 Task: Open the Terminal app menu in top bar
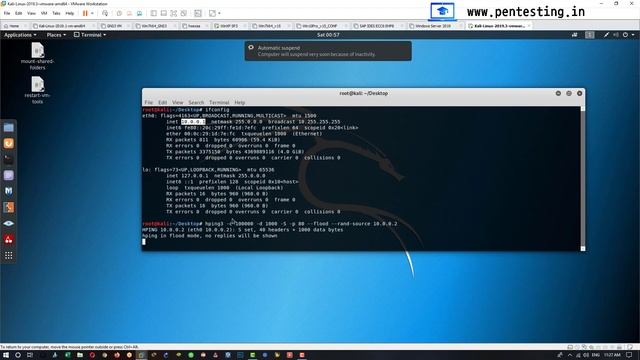coord(90,35)
